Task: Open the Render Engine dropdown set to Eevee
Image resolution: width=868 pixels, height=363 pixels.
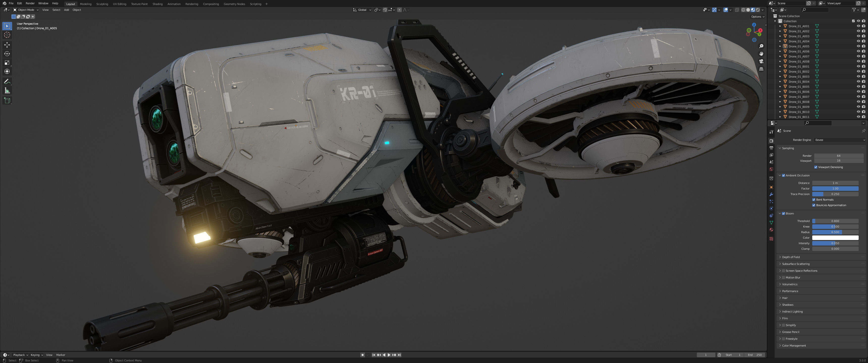Action: click(839, 140)
